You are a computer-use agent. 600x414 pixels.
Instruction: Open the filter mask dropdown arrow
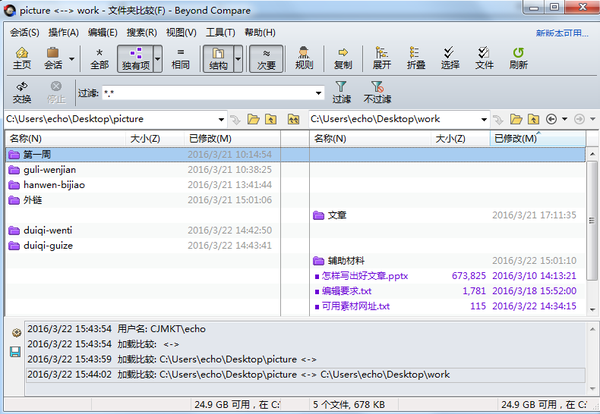(x=318, y=93)
